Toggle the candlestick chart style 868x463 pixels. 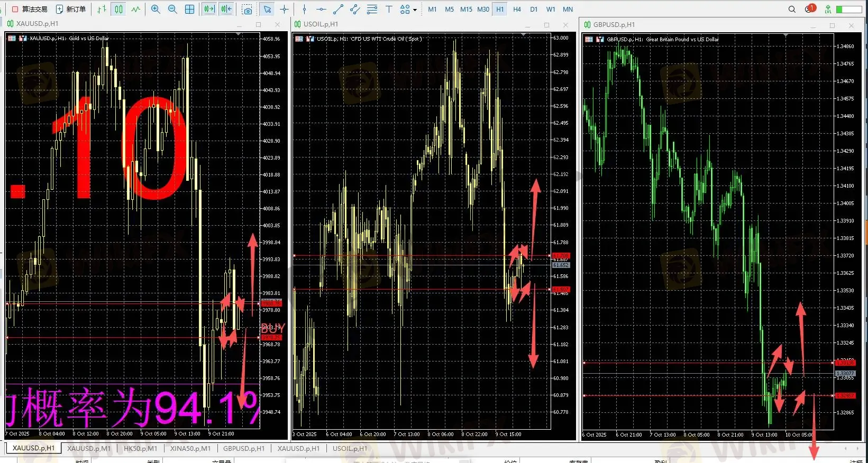coord(118,9)
